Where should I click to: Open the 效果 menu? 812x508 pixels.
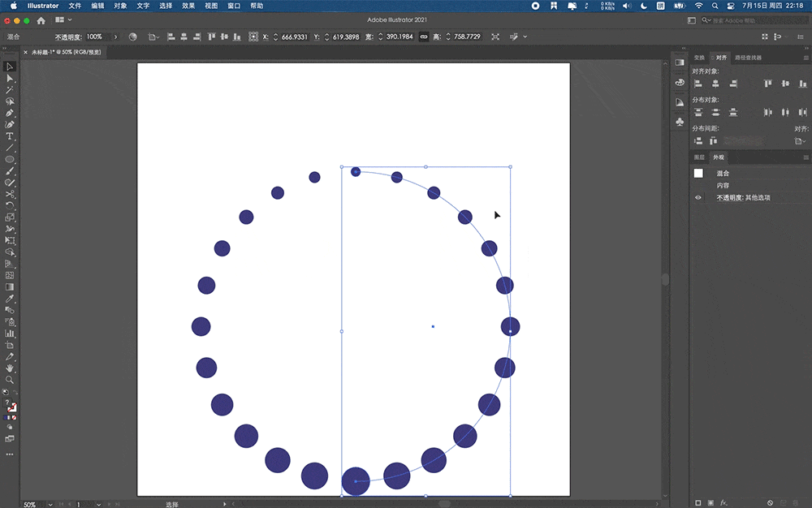pos(188,6)
